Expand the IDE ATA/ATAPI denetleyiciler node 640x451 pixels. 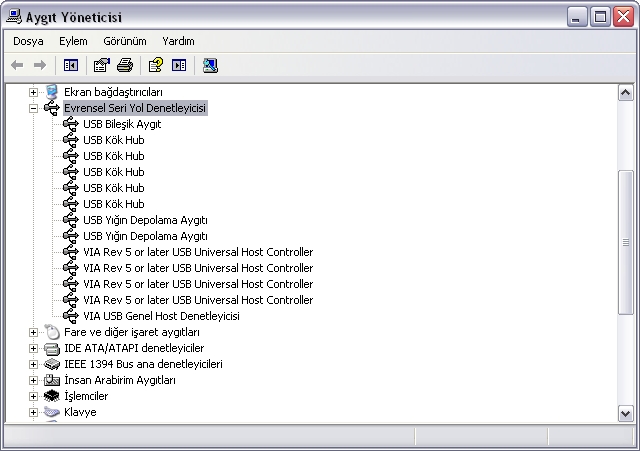(x=33, y=348)
